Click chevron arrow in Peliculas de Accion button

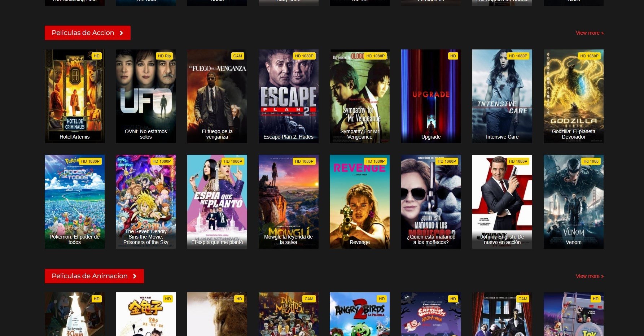coord(121,33)
